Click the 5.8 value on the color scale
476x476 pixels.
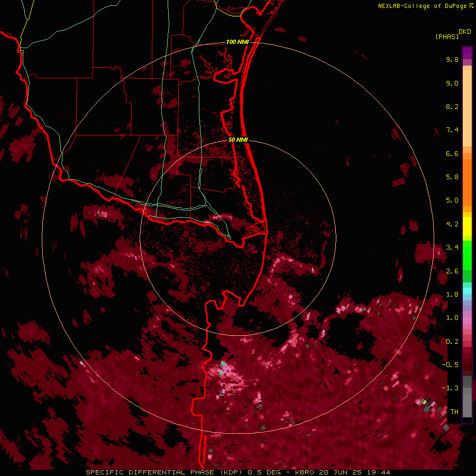click(x=452, y=177)
